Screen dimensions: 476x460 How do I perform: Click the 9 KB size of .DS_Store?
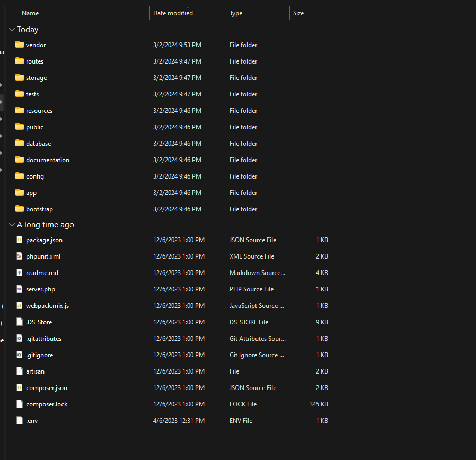[x=322, y=322]
